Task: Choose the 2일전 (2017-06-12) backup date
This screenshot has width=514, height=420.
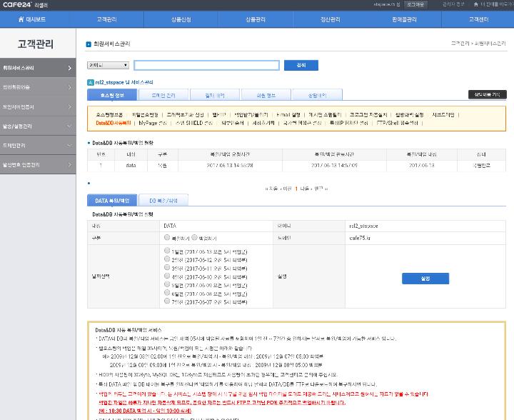Action: click(x=167, y=259)
